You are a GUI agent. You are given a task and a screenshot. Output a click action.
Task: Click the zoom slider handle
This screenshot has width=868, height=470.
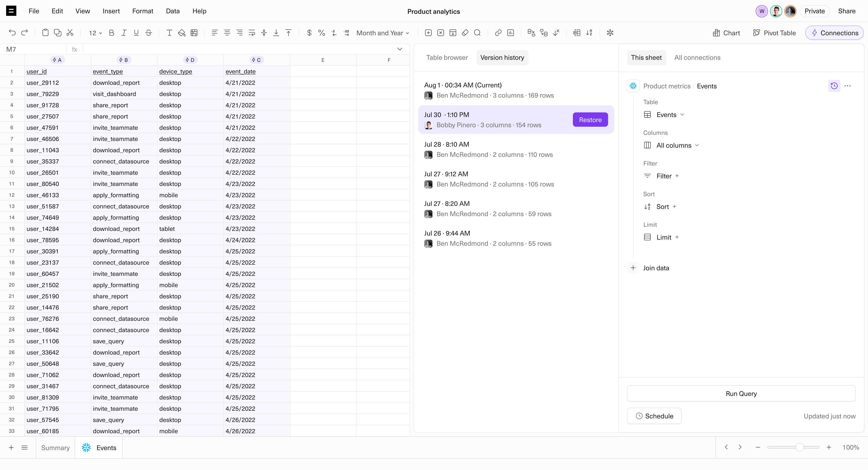click(x=800, y=448)
